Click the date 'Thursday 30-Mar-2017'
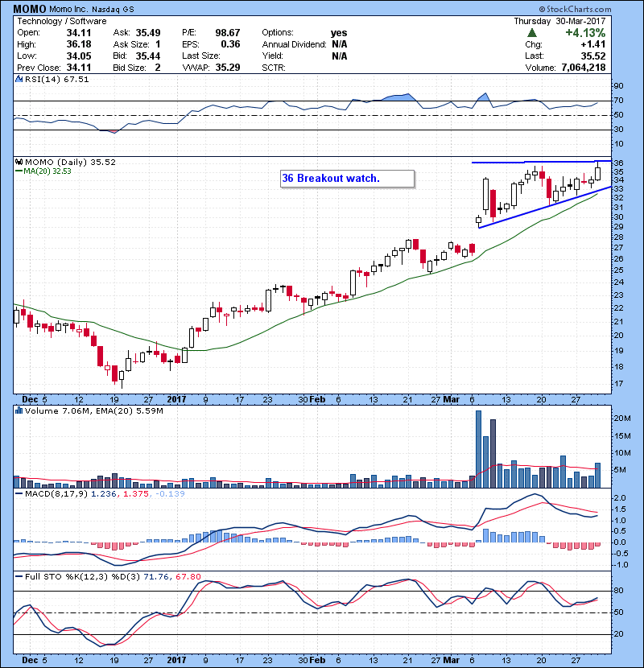The width and height of the screenshot is (644, 668). (x=559, y=21)
